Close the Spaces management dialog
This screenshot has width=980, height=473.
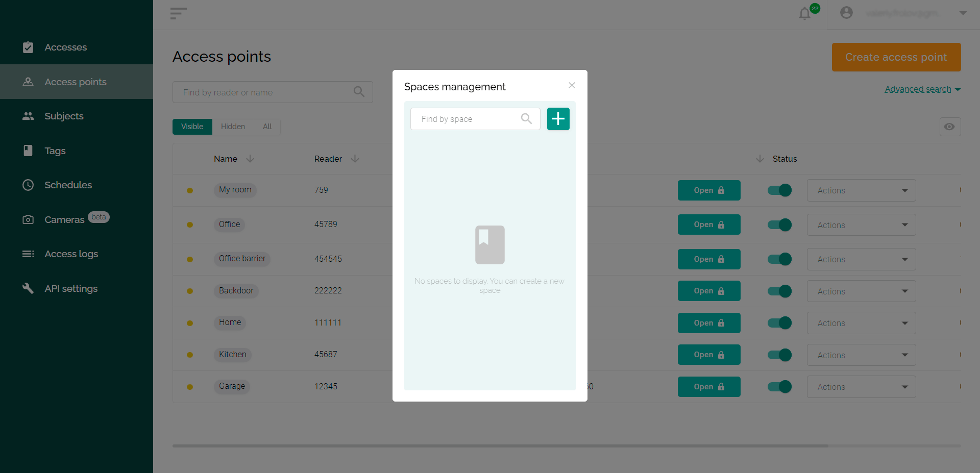(x=572, y=85)
